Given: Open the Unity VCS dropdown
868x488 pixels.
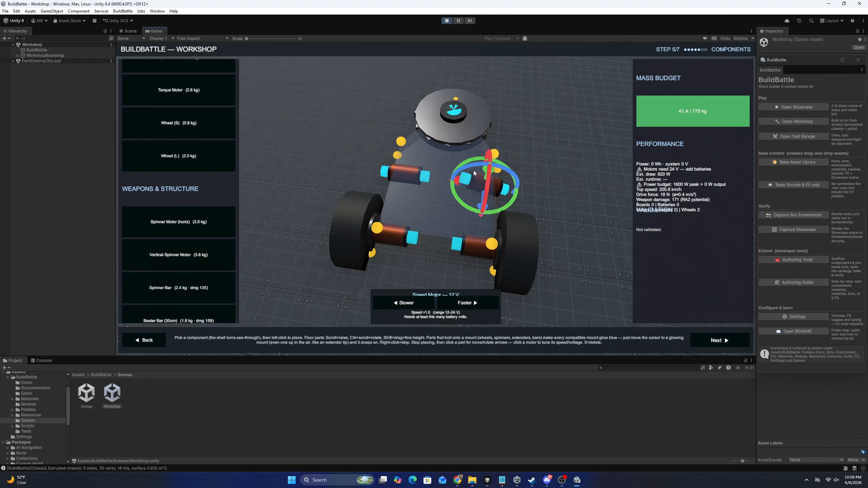Looking at the screenshot, I should click(x=118, y=21).
